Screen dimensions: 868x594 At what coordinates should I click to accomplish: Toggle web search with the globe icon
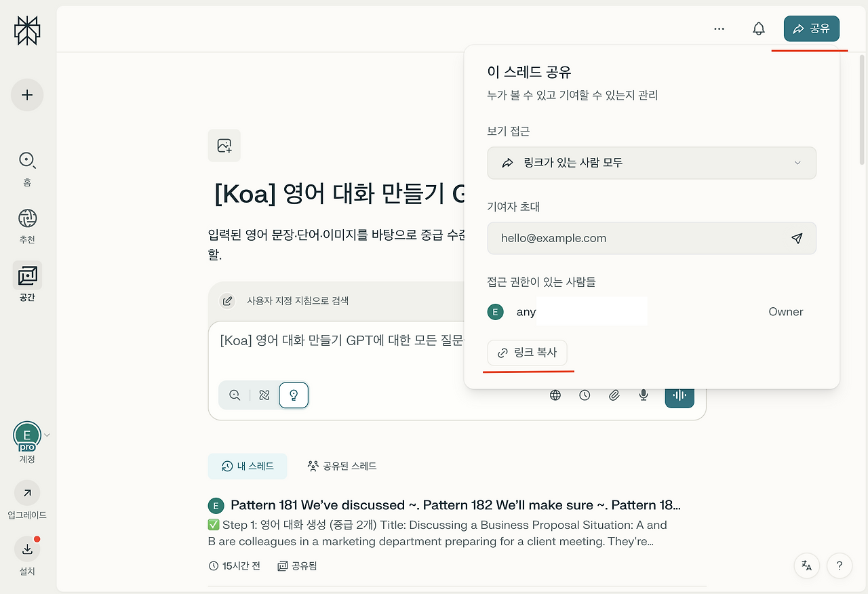[555, 395]
